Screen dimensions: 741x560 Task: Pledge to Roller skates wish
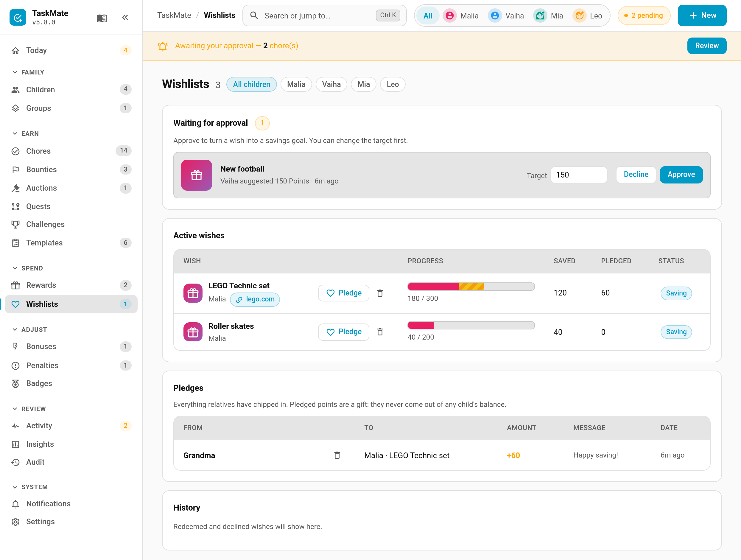click(344, 332)
